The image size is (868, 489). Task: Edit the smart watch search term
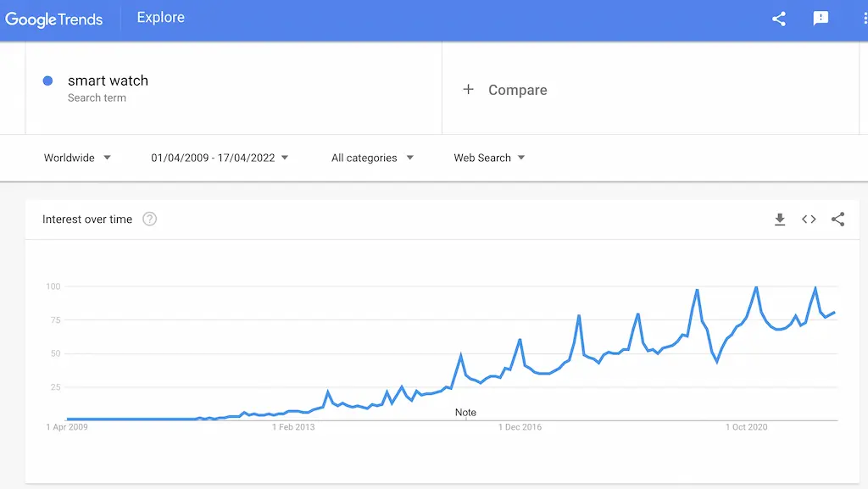tap(108, 81)
